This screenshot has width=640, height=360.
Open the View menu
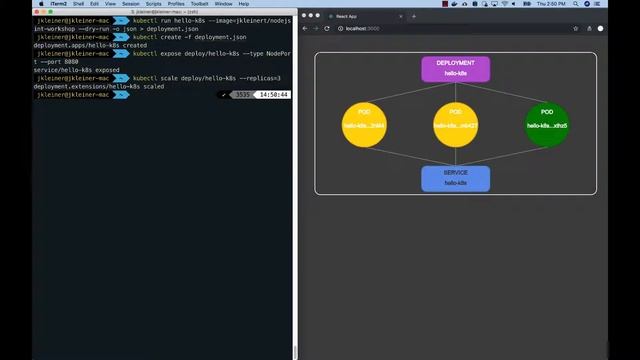pyautogui.click(x=110, y=4)
